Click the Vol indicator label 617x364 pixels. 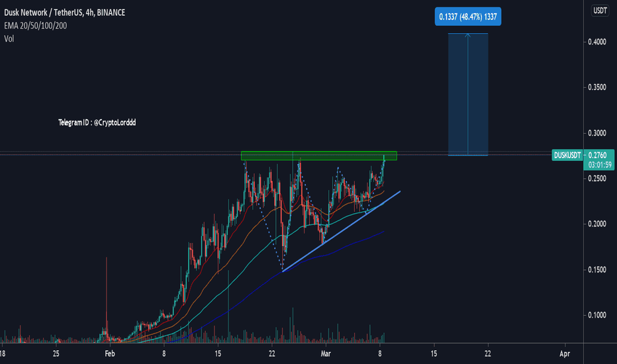coord(9,38)
